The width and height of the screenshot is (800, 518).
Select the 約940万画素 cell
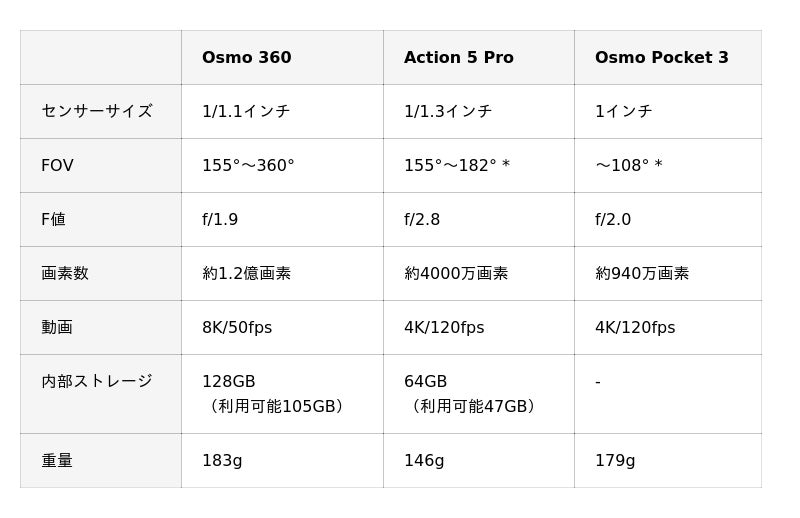tap(642, 274)
